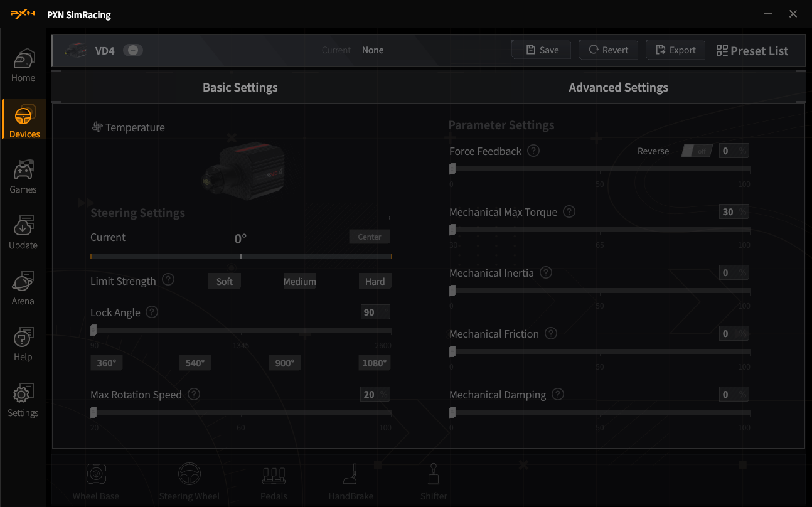Viewport: 812px width, 507px height.
Task: Click the current steering angle bar
Action: [x=241, y=256]
